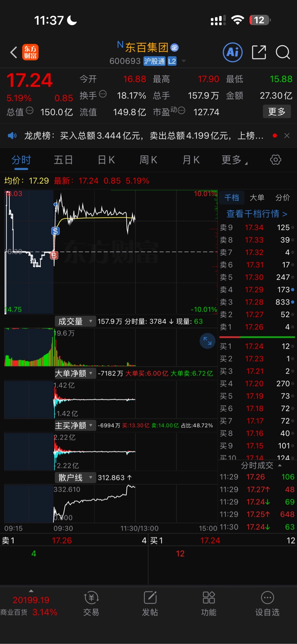Expand the index ticker arrow above 20199.19
Viewport: 297px width, 644px height.
[31, 591]
